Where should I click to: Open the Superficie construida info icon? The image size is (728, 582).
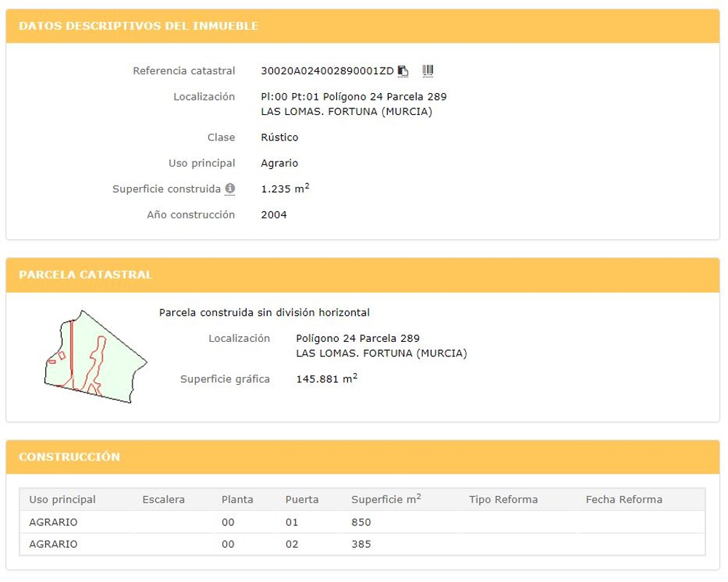coord(230,188)
